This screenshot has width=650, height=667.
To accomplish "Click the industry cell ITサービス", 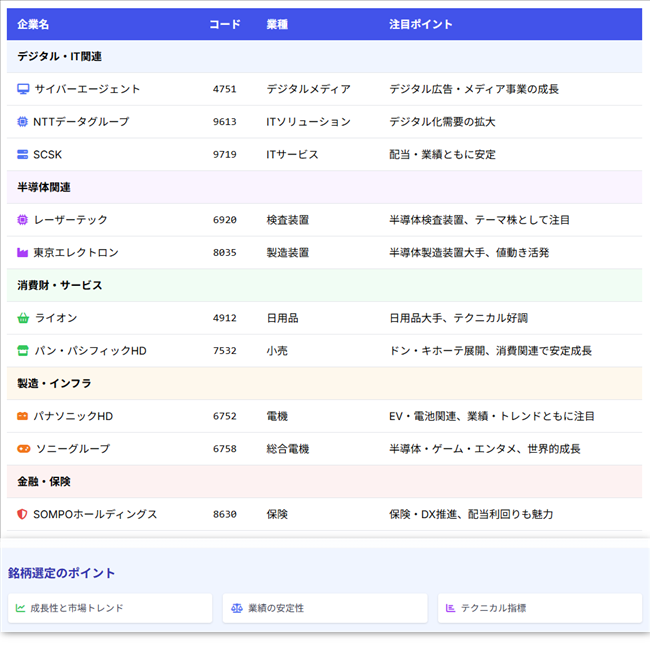I will [293, 154].
